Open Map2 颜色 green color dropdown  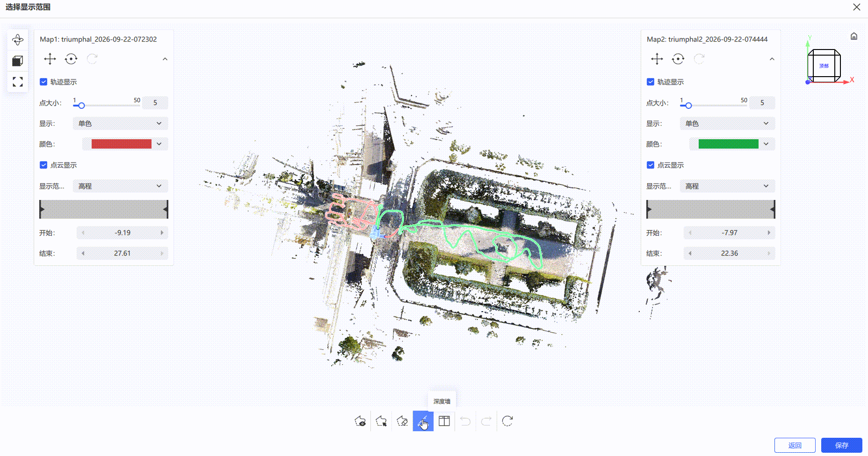732,144
